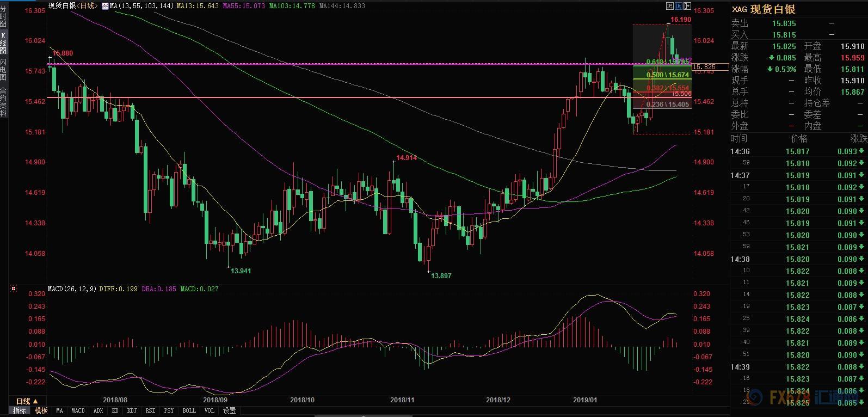
Task: Open the 分时图 sidebar tab
Action: [3, 17]
